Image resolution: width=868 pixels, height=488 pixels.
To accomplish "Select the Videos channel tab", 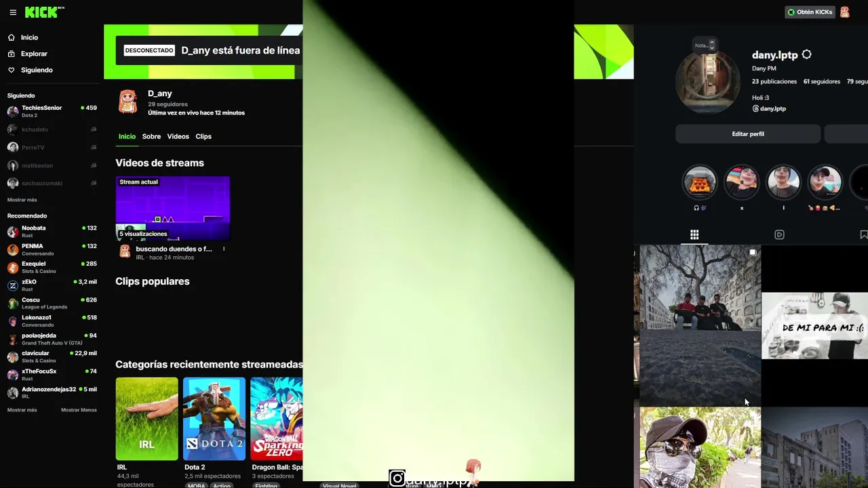I will pos(178,136).
